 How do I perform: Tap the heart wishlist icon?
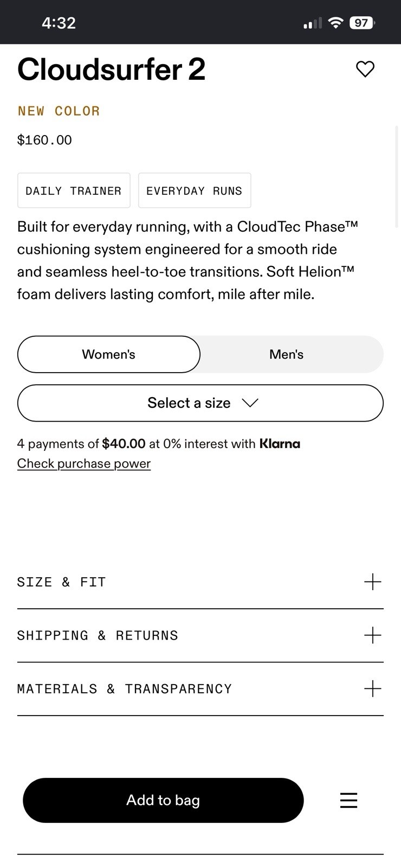coord(365,69)
